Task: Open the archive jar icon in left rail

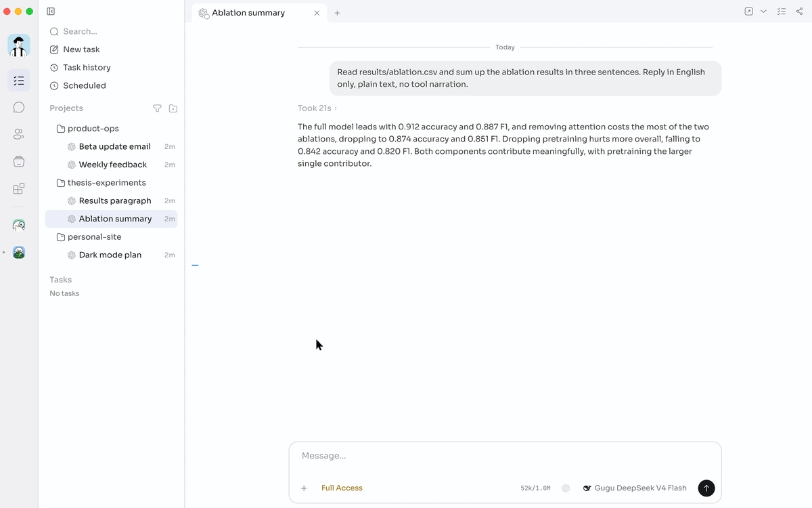Action: 19,161
